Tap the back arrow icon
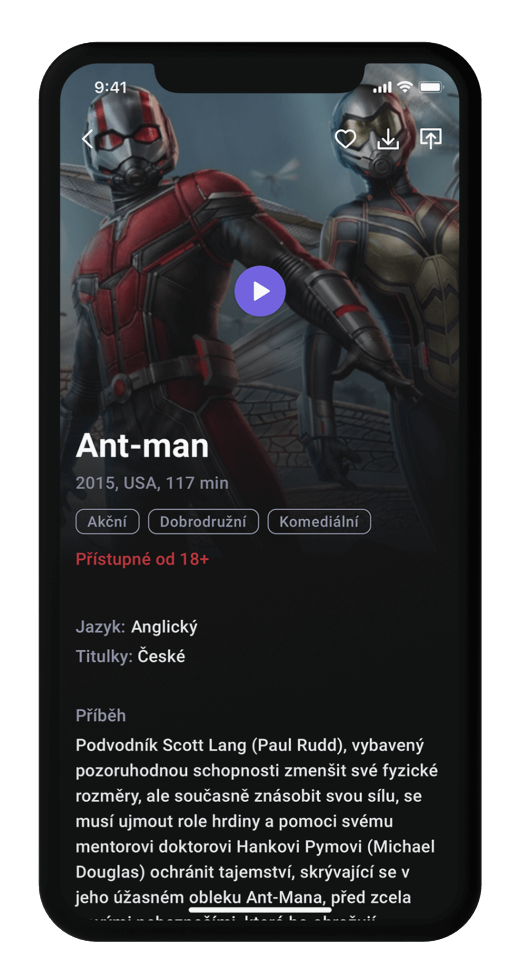This screenshot has width=519, height=980. point(88,139)
